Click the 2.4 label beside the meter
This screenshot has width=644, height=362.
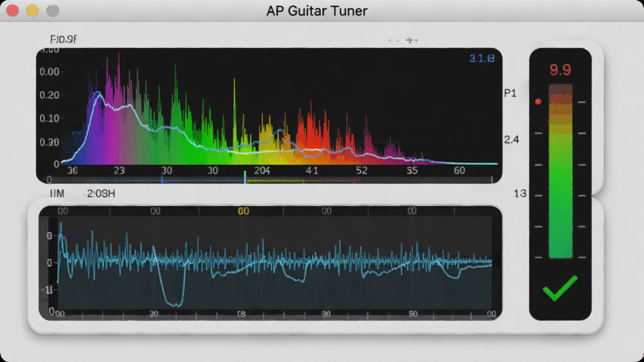click(511, 140)
